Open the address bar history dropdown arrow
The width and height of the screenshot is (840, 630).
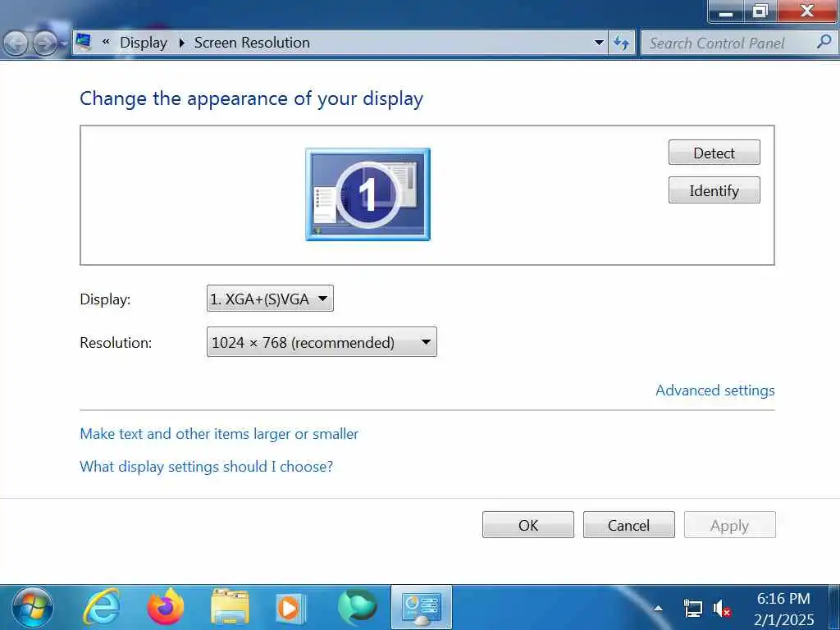[x=599, y=43]
